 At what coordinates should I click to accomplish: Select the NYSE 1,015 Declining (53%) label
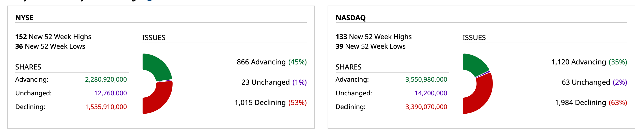[x=271, y=103]
